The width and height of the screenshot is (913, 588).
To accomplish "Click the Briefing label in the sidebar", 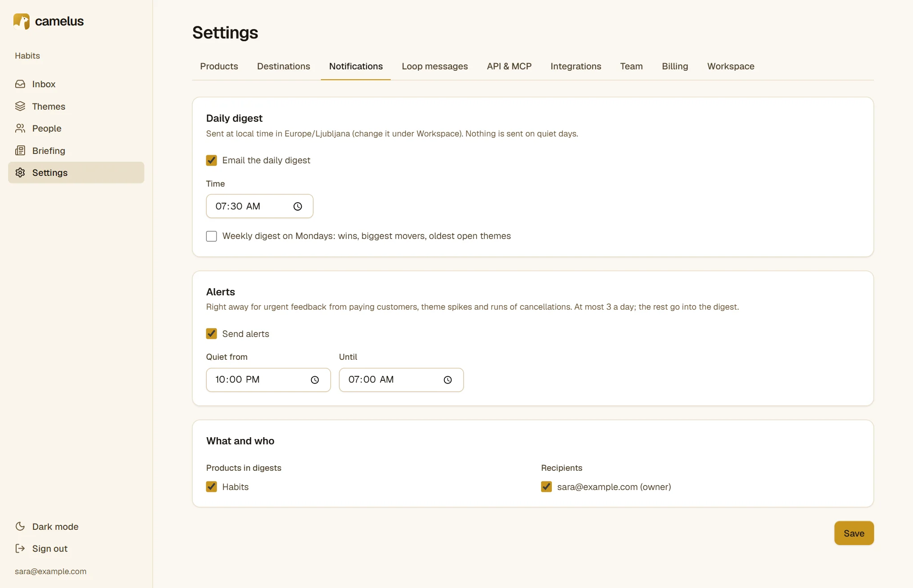I will 49,151.
